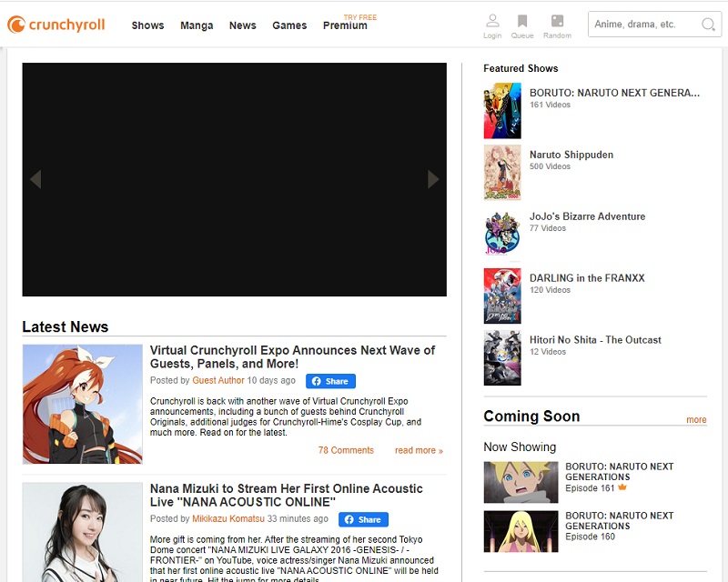Viewport: 728px width, 582px height.
Task: Play BORUTO Episode 160 thumbnail
Action: [x=521, y=531]
